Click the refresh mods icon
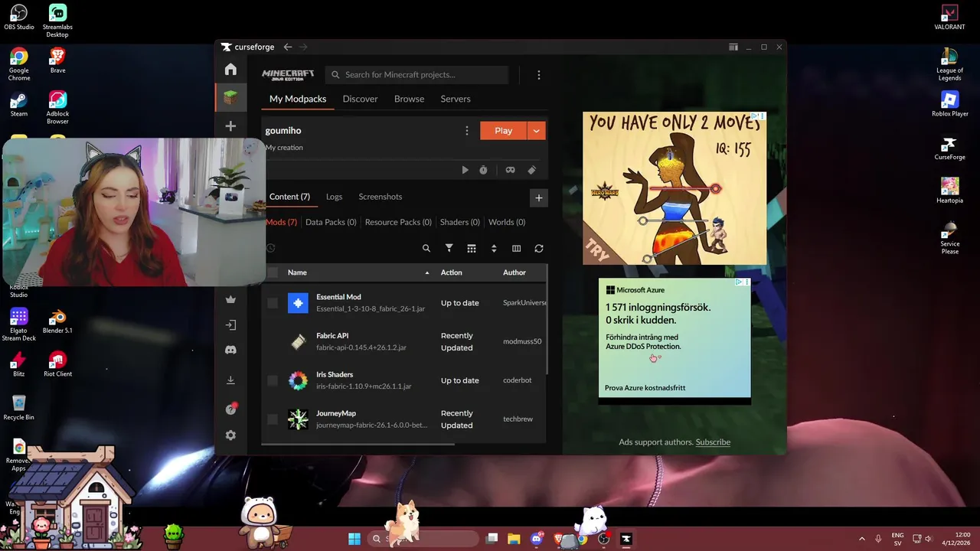The width and height of the screenshot is (980, 551). coord(539,248)
